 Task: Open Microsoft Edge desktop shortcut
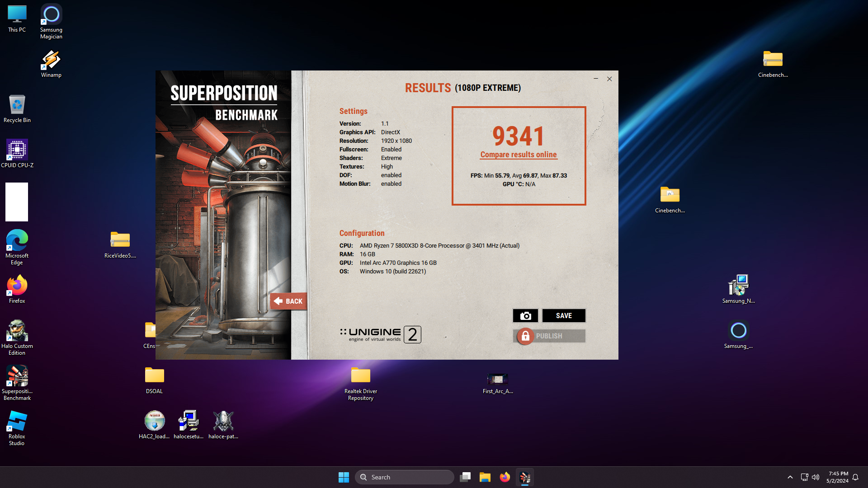click(17, 247)
